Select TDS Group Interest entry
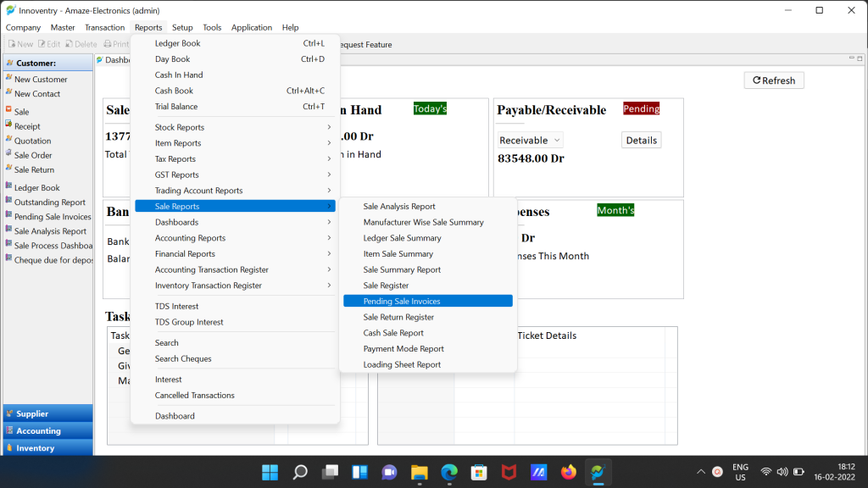Viewport: 868px width, 488px height. [x=236, y=322]
